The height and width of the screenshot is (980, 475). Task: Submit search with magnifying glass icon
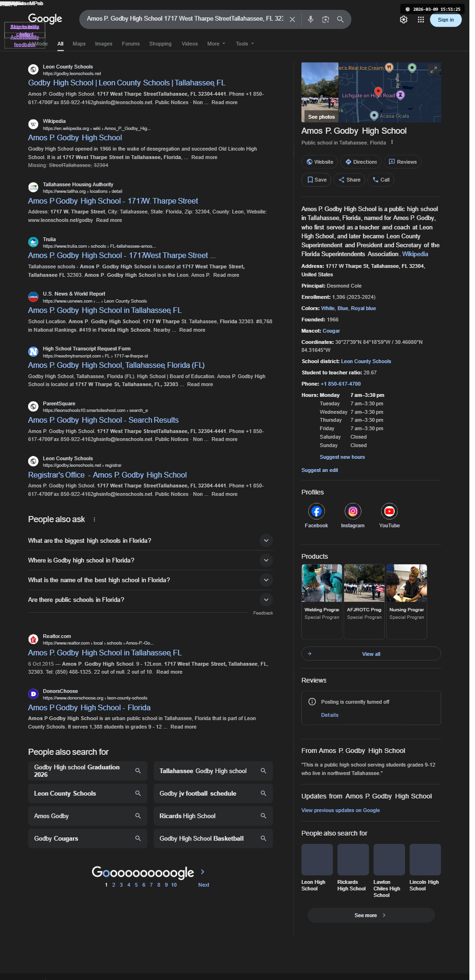click(x=340, y=19)
